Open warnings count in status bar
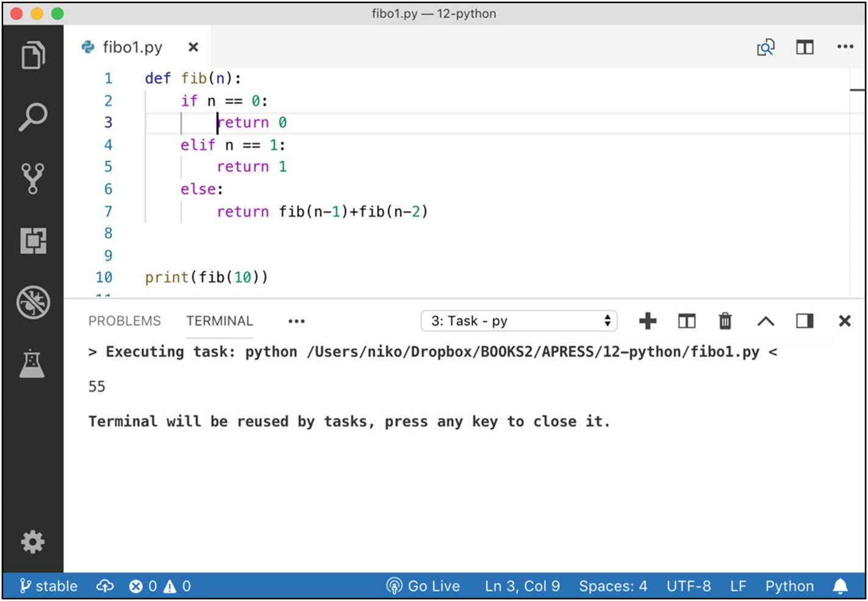Viewport: 868px width, 601px height. [x=178, y=586]
